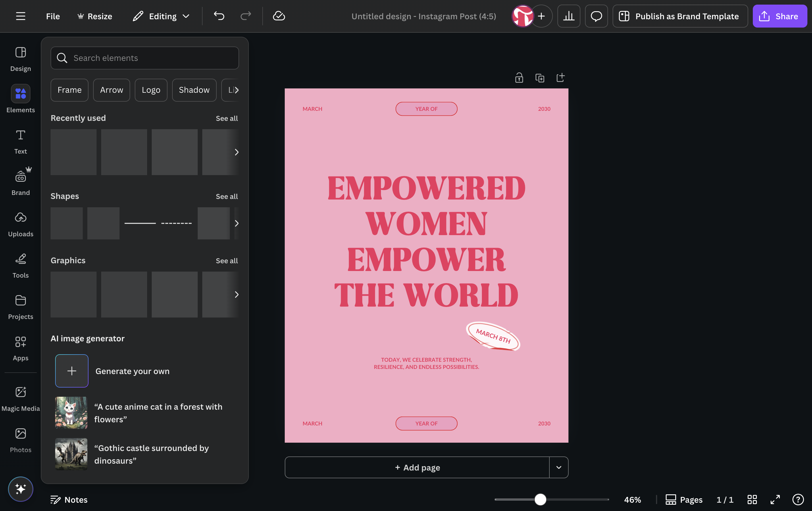Select the gothic castle AI thumbnail
Screen dimensions: 812x511
click(x=71, y=454)
